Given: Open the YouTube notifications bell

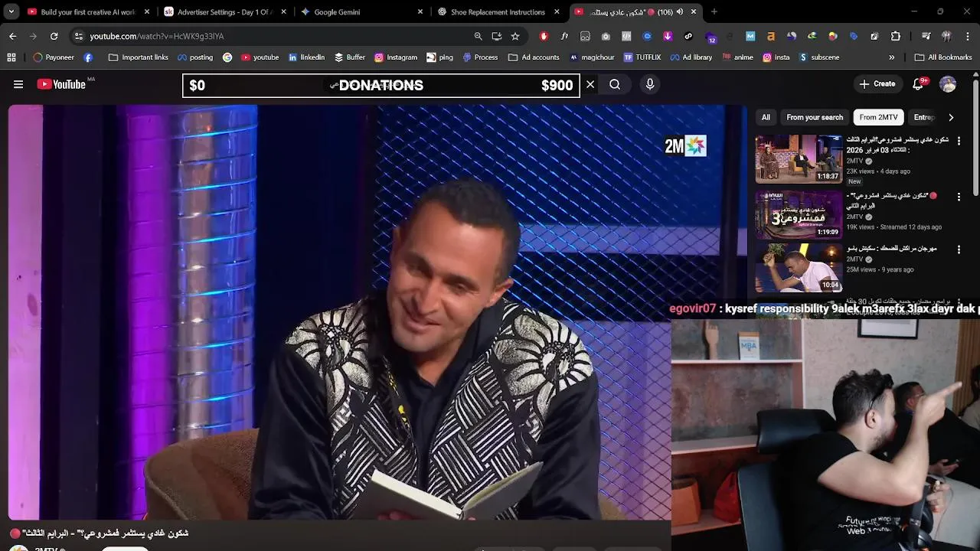Looking at the screenshot, I should pos(918,84).
